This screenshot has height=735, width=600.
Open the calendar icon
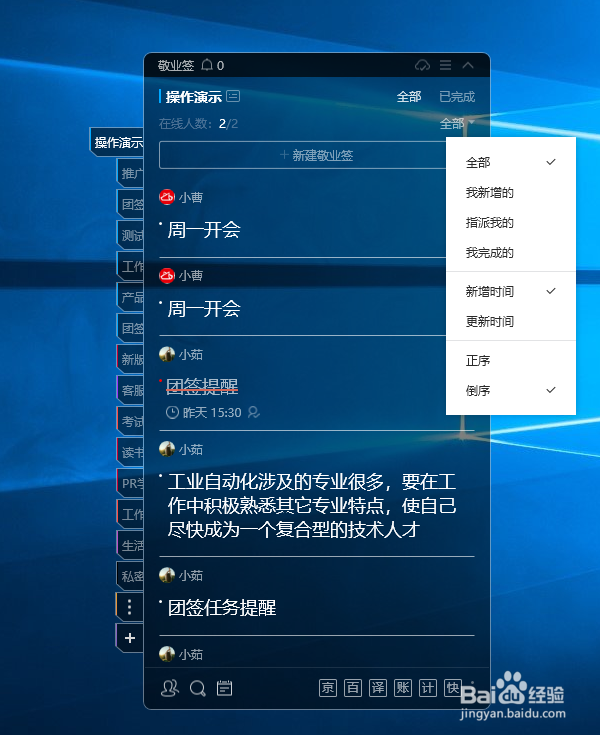pos(225,688)
